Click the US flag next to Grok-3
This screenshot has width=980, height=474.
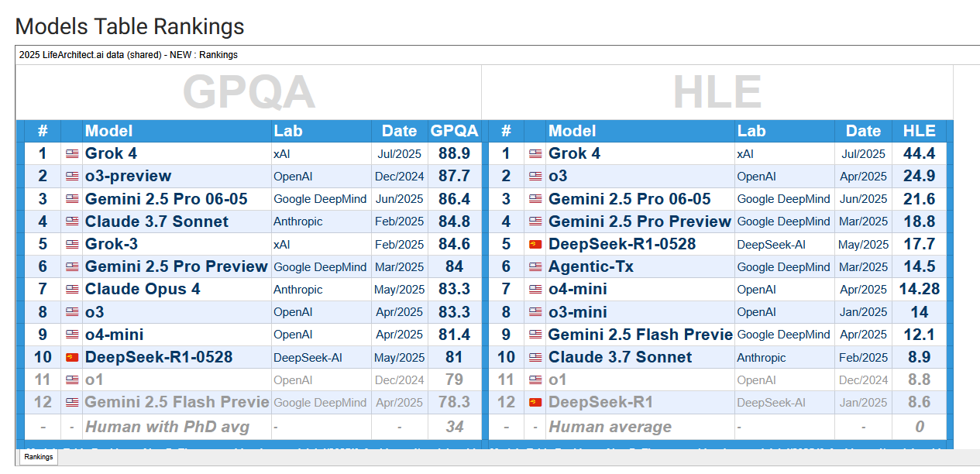[x=72, y=244]
